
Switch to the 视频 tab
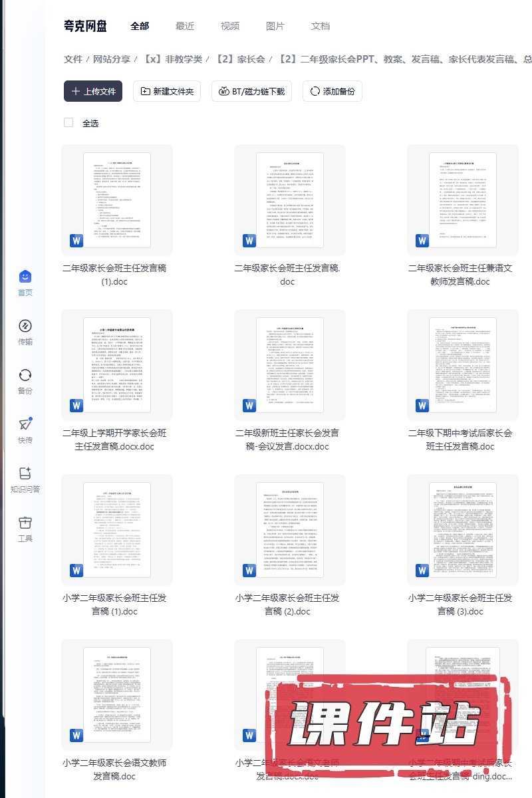click(230, 26)
